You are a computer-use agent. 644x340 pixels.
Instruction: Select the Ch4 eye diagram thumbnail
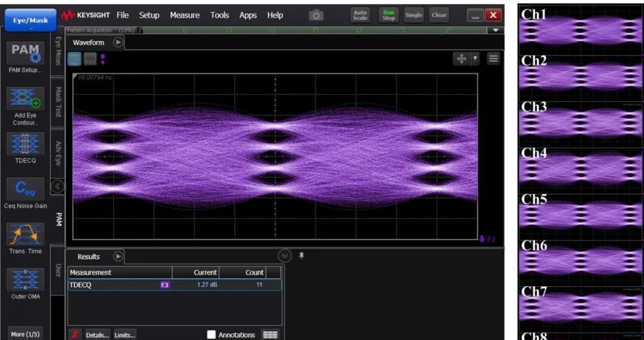tap(581, 170)
